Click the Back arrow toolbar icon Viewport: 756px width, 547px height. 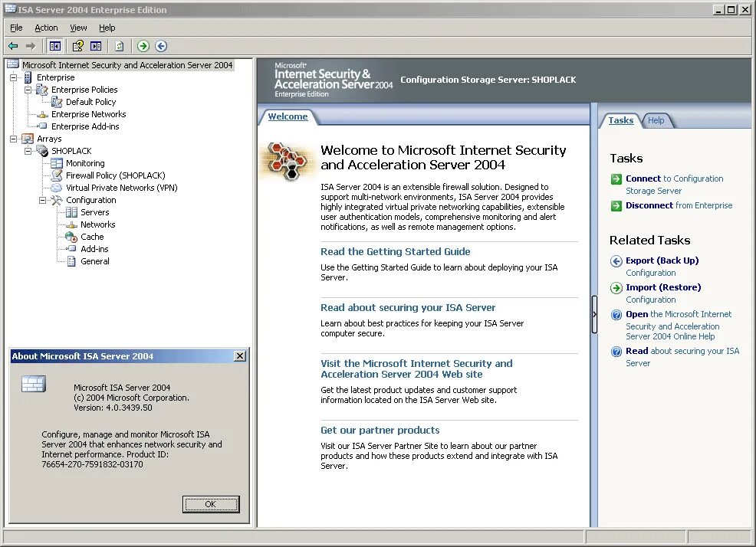tap(14, 46)
